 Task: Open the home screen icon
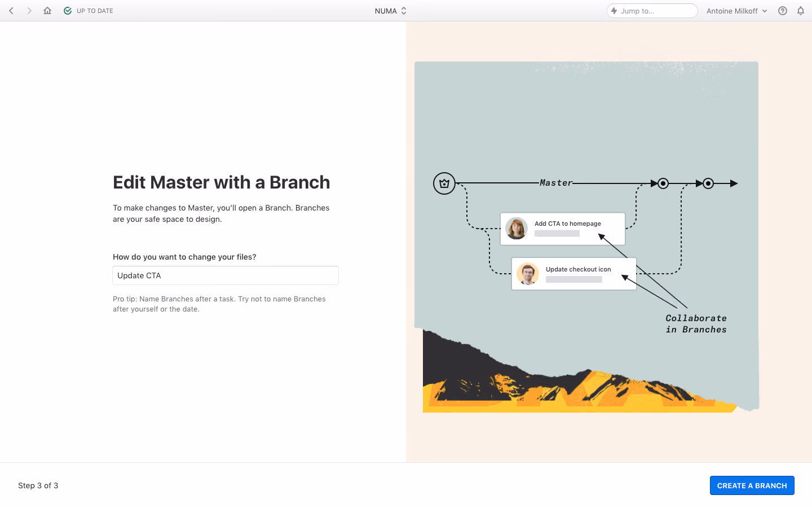47,11
